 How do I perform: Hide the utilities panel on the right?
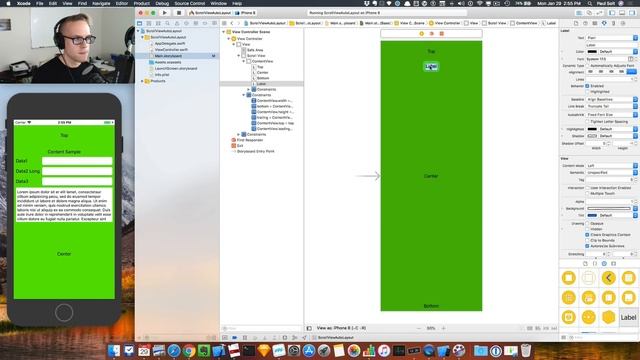[x=632, y=13]
